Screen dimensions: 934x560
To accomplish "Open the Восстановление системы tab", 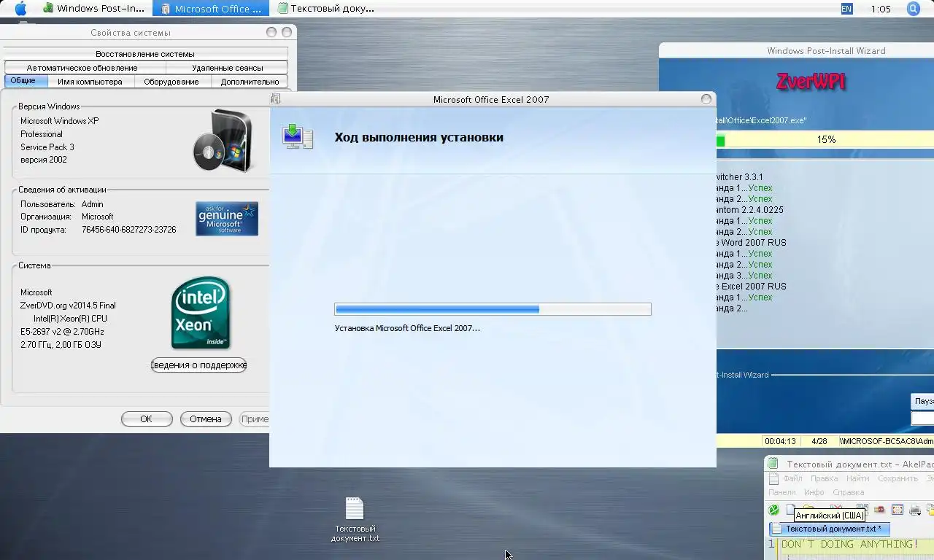I will pos(145,54).
